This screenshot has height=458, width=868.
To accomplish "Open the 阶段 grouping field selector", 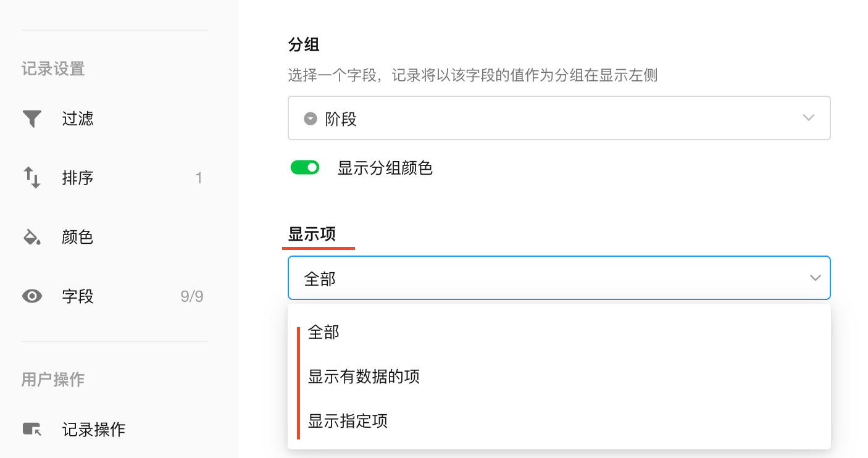I will [559, 118].
